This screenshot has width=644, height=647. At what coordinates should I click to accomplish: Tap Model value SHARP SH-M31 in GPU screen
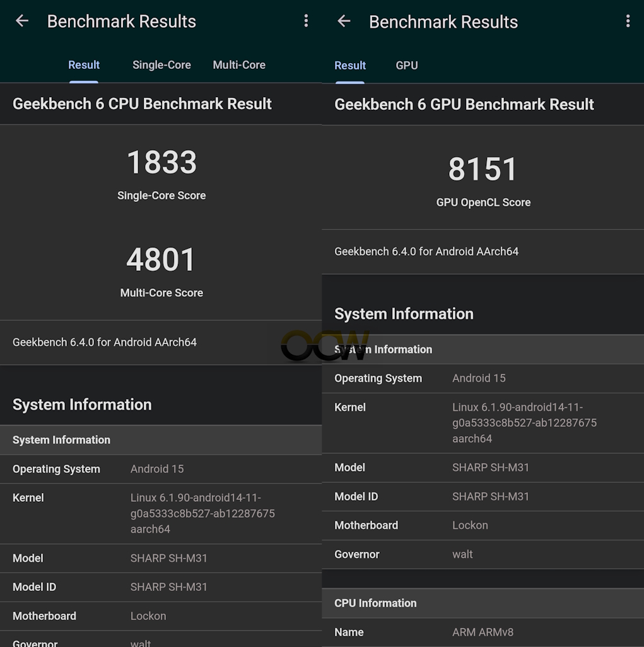click(491, 467)
